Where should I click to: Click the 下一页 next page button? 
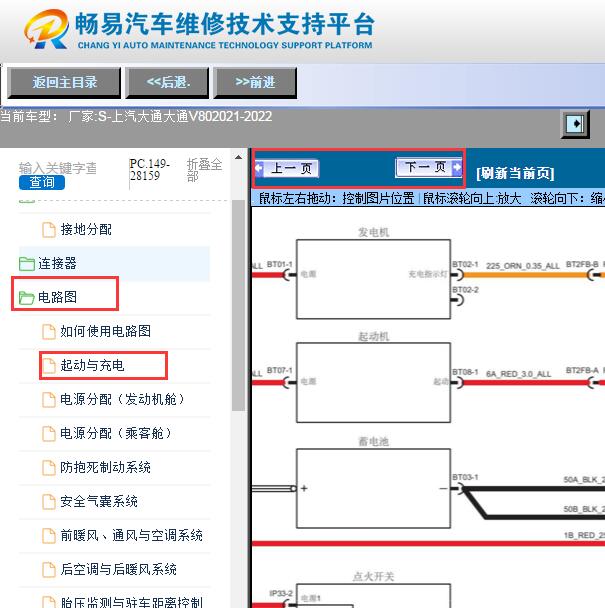[429, 168]
